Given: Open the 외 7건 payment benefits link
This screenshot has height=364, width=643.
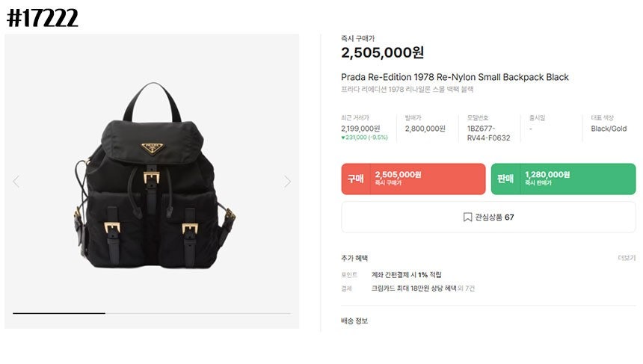Looking at the screenshot, I should pos(467,289).
